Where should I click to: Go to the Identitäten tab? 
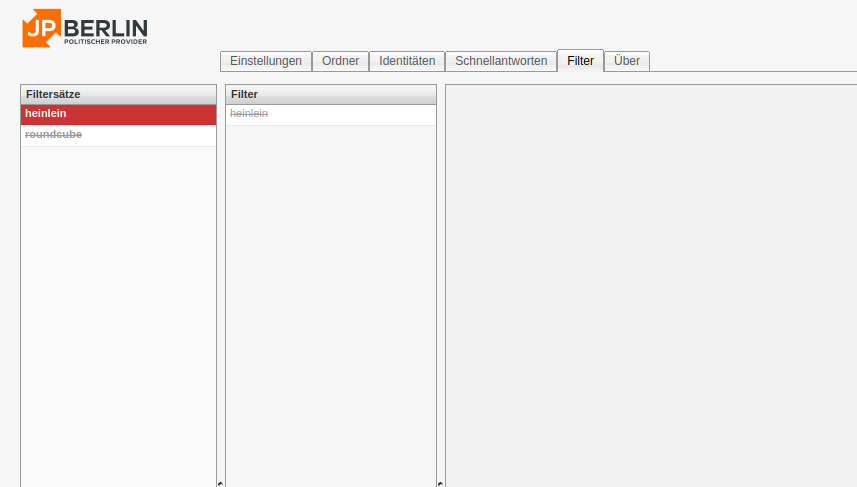[407, 61]
